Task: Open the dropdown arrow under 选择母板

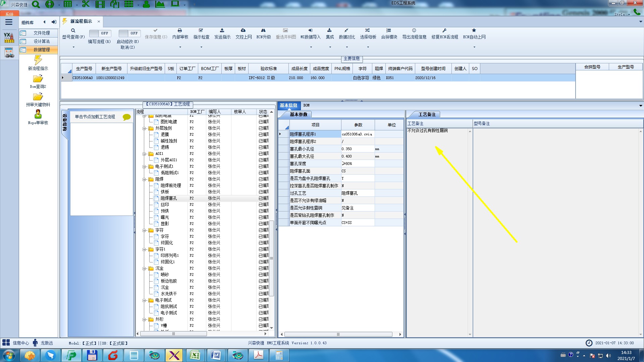Action: tap(368, 47)
